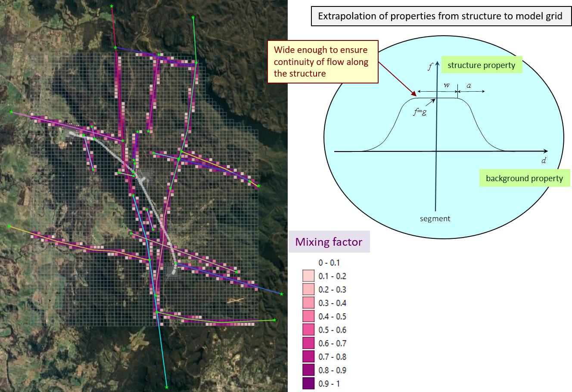Screen dimensions: 572x392
Task: Click the 0.6 - 0.7 legend color swatch
Action: point(308,343)
